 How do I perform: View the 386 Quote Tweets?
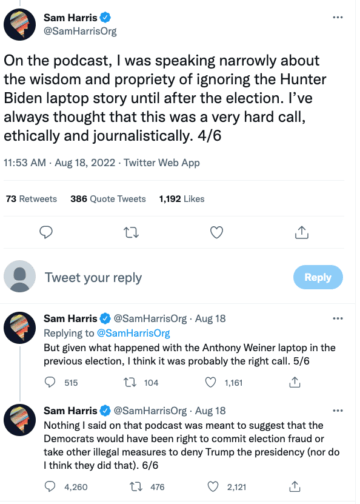pyautogui.click(x=108, y=199)
